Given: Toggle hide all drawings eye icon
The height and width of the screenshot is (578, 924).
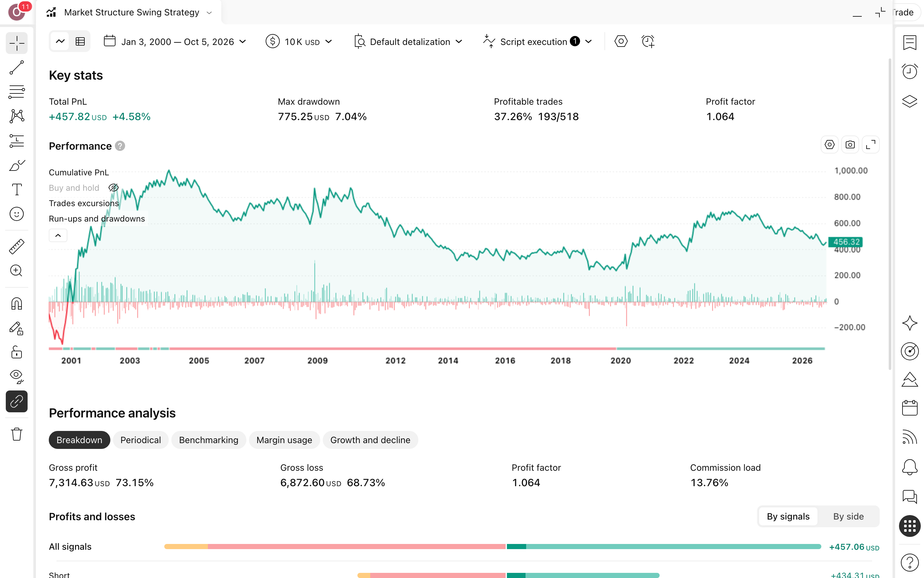Looking at the screenshot, I should click(17, 377).
